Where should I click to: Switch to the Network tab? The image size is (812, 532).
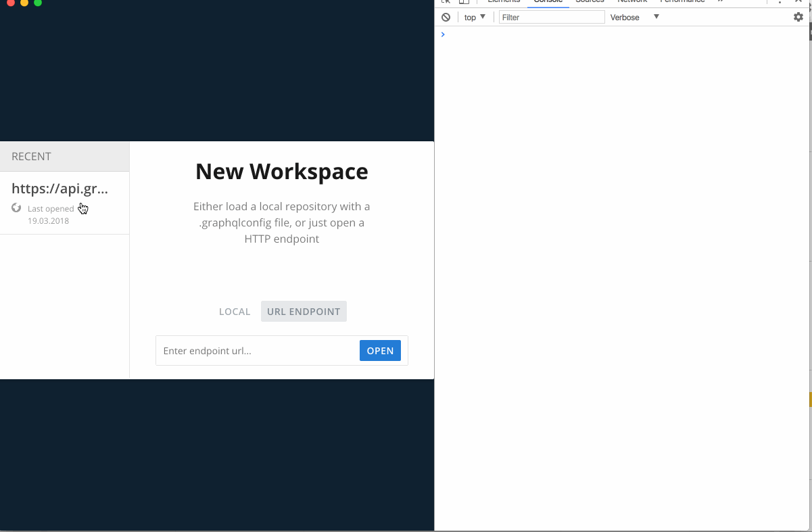click(x=632, y=2)
